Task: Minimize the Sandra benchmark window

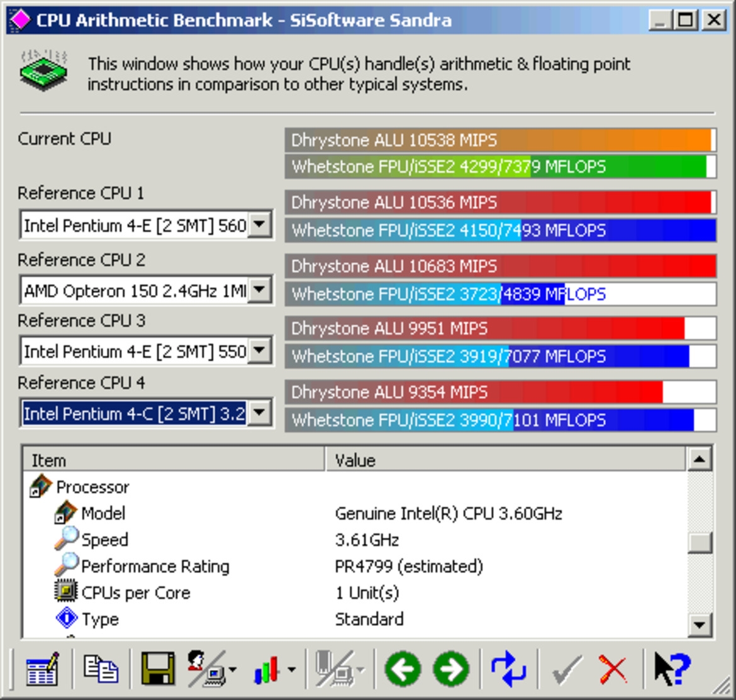Action: (661, 20)
